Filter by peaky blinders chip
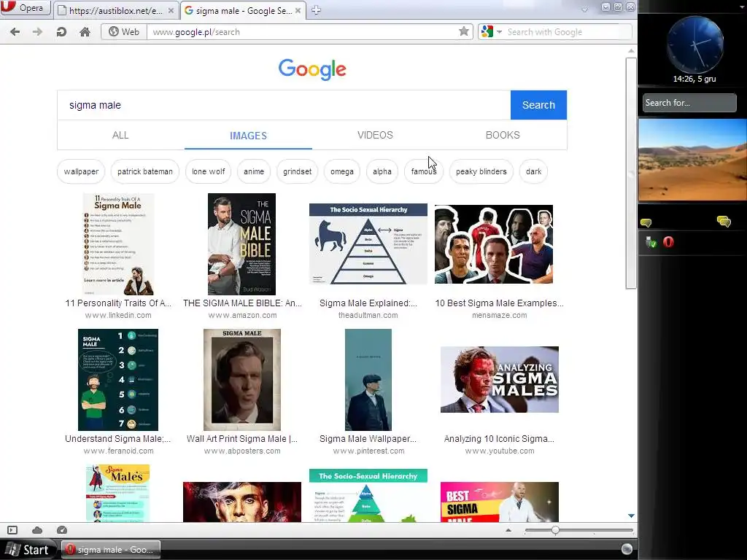This screenshot has height=560, width=747. click(481, 171)
